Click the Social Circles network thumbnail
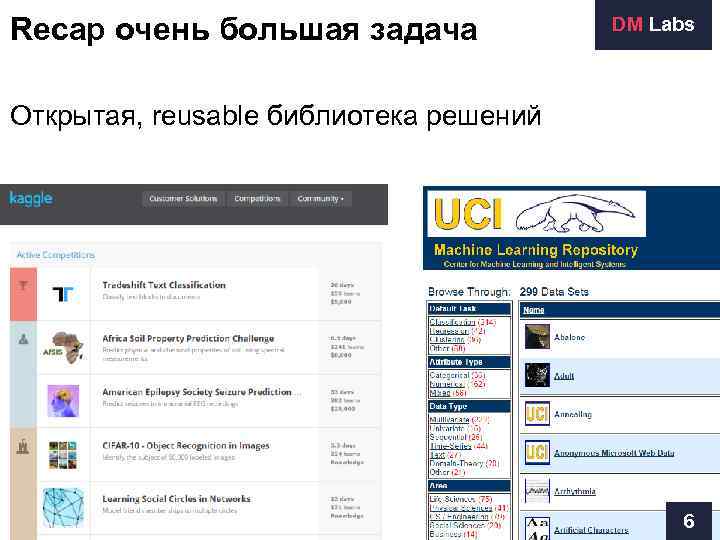720x540 pixels. coord(63,508)
